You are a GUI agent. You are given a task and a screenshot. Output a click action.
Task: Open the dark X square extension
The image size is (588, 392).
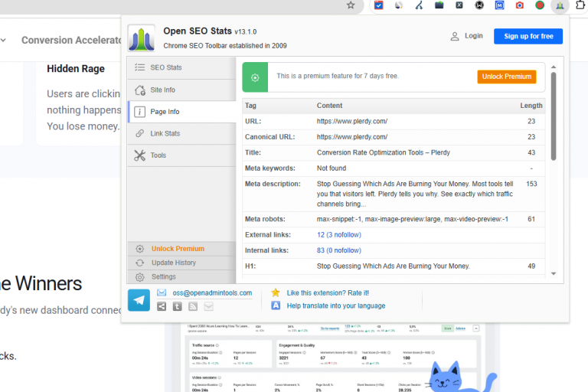(459, 5)
